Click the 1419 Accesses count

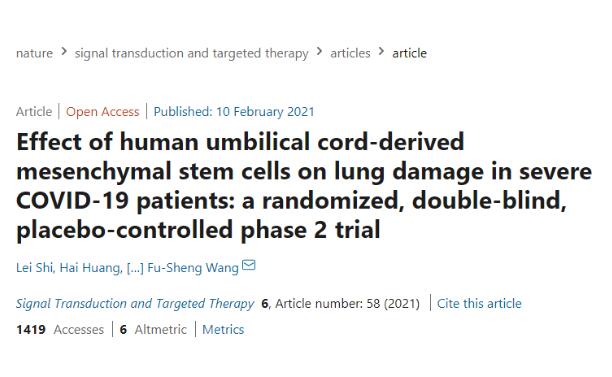(x=60, y=330)
